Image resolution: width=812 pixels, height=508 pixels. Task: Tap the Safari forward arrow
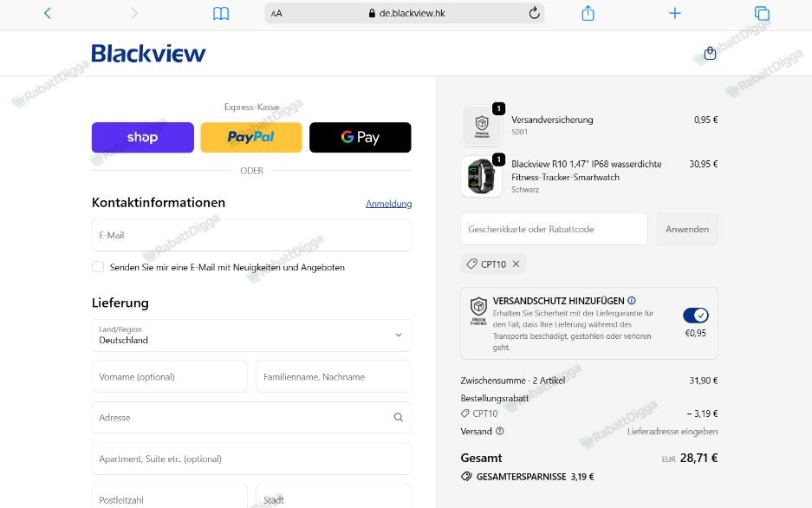pos(134,13)
